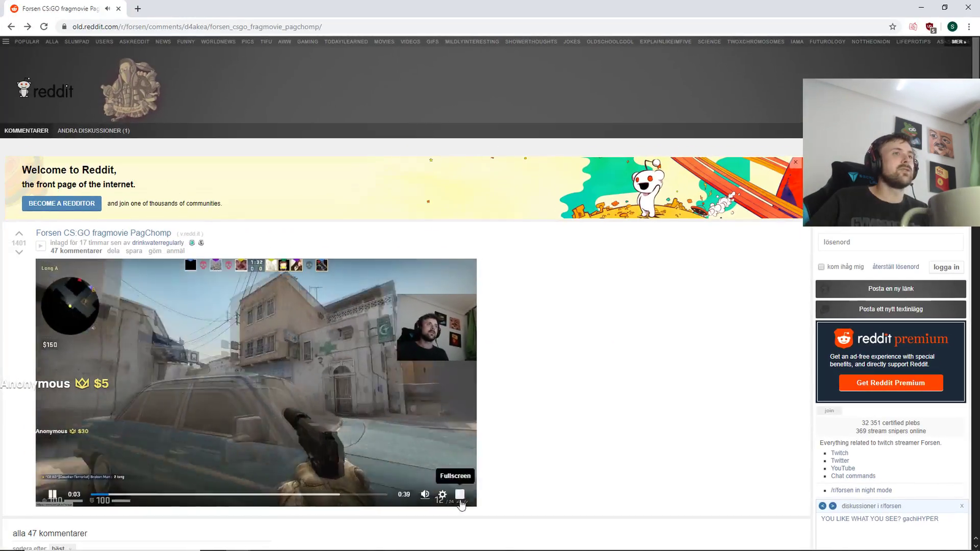Switch to ANDRA DISKUSSIONER tab
This screenshot has width=980, height=551.
pyautogui.click(x=94, y=130)
